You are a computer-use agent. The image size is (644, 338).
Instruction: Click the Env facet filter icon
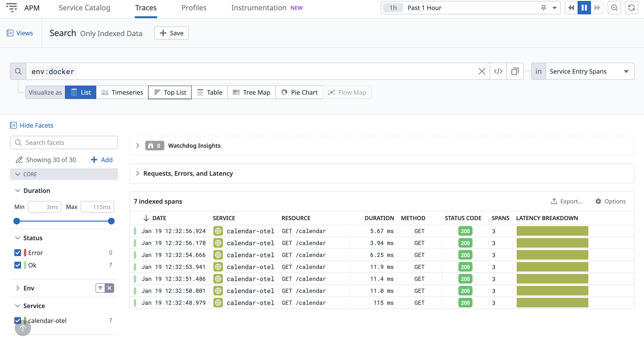click(x=100, y=288)
